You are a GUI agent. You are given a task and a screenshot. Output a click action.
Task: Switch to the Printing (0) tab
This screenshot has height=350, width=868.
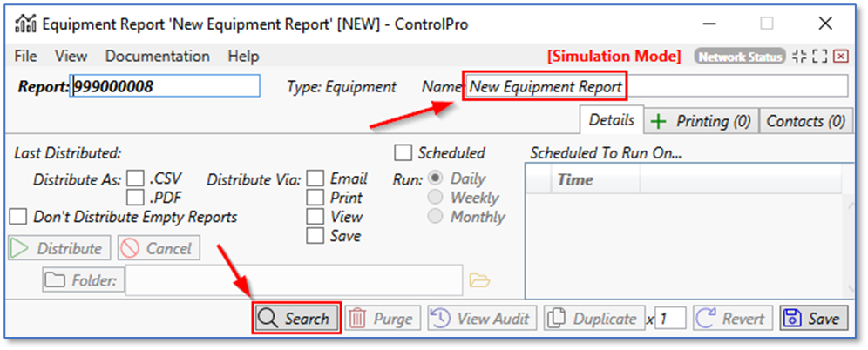point(702,121)
